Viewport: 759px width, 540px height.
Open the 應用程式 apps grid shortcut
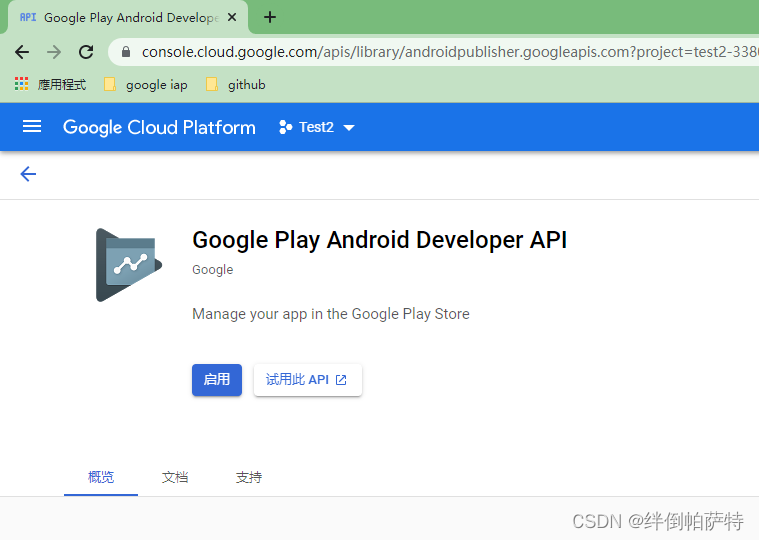50,85
